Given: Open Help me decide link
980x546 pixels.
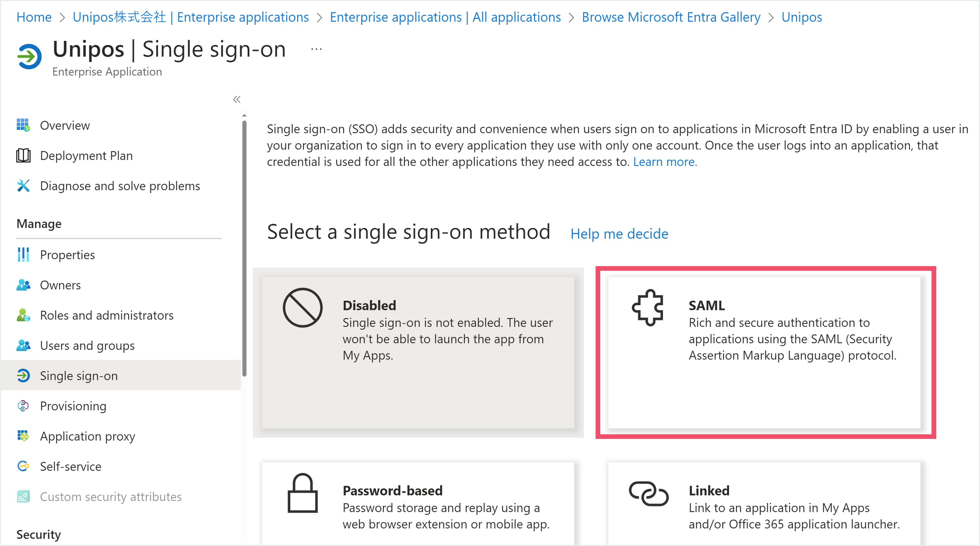Looking at the screenshot, I should coord(619,233).
